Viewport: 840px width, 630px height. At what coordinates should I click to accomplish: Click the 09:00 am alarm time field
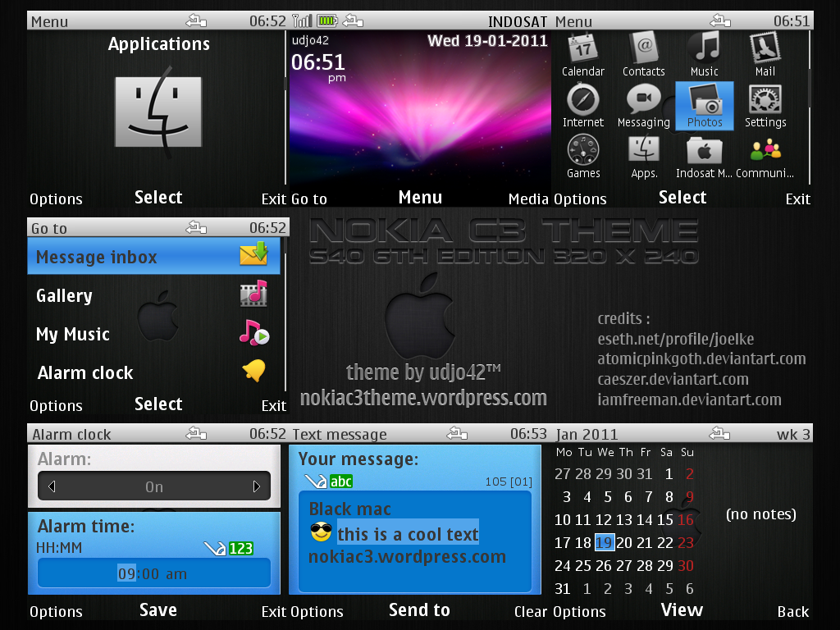click(x=154, y=573)
